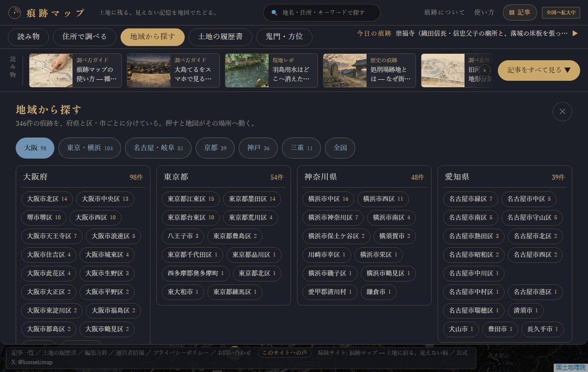The image size is (588, 372).
Task: Click the 横浜市中区 16 chip
Action: (328, 199)
